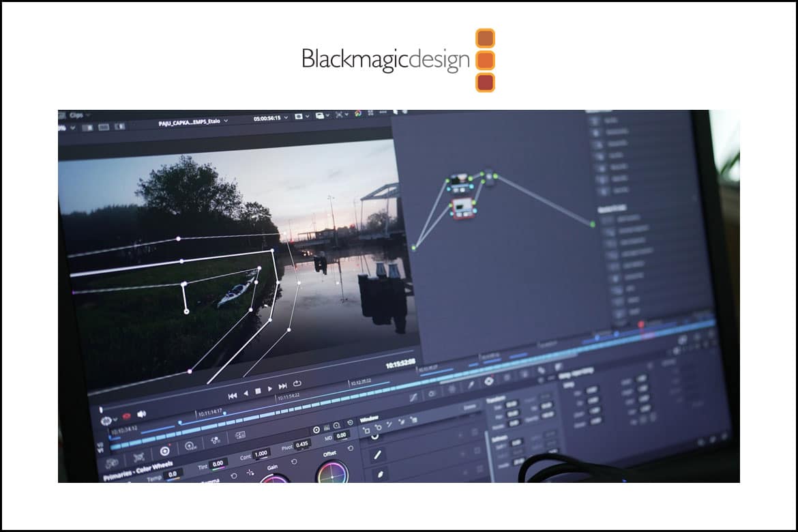The image size is (798, 532).
Task: Click the Play reverse button
Action: [x=246, y=394]
